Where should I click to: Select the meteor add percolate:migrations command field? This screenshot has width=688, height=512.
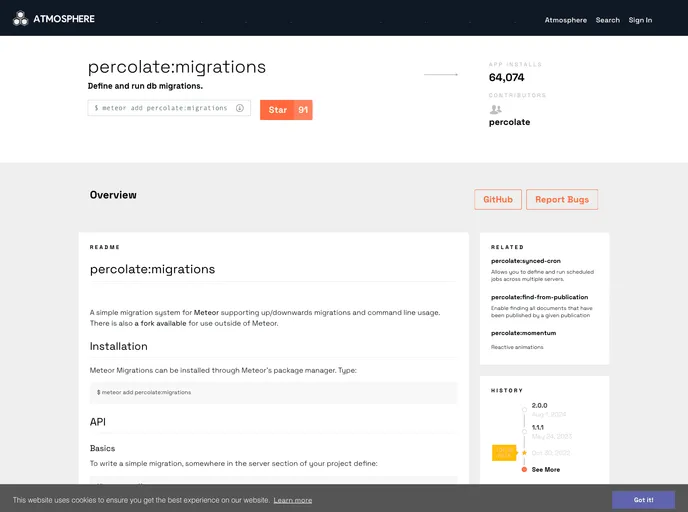tap(169, 108)
